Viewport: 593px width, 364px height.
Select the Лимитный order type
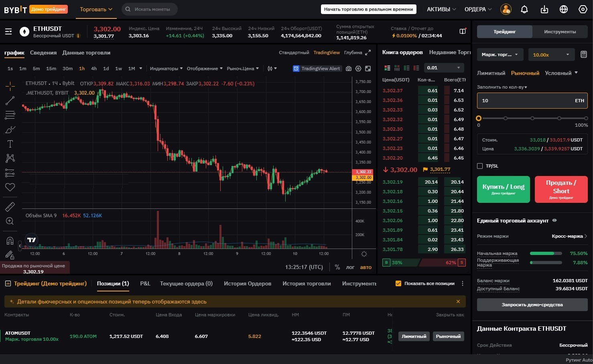(491, 73)
